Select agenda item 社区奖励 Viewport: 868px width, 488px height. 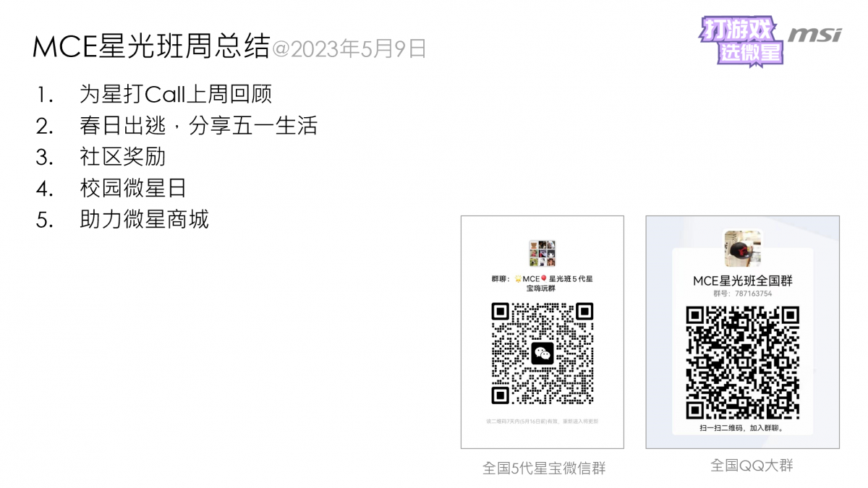click(122, 157)
